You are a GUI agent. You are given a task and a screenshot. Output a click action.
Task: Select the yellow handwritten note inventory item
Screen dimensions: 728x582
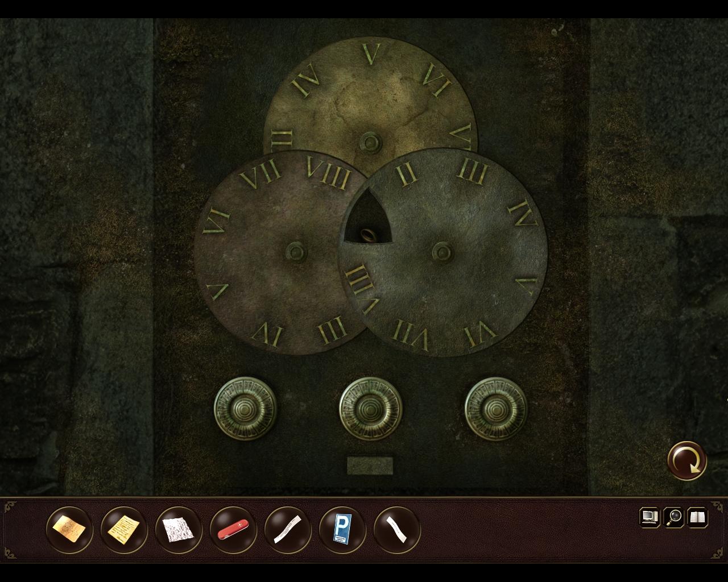tap(123, 530)
